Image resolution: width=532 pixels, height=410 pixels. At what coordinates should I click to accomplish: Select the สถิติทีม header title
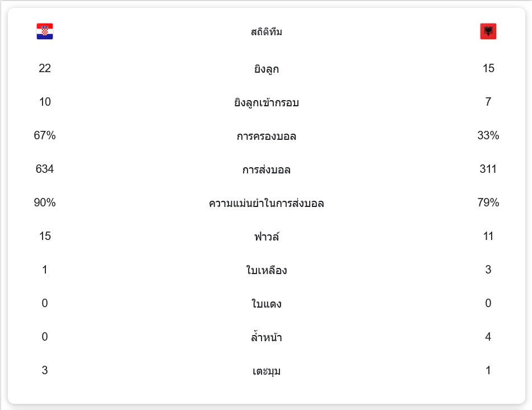tap(267, 32)
